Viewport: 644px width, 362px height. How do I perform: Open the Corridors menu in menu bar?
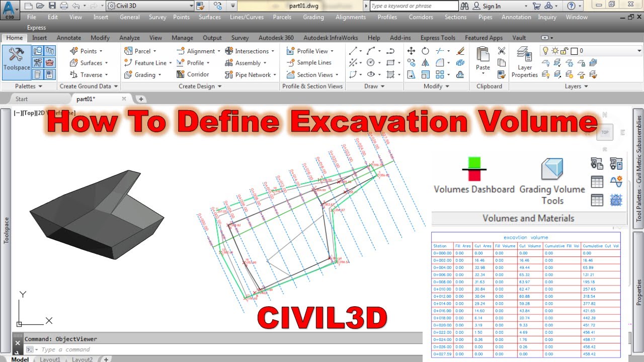421,17
